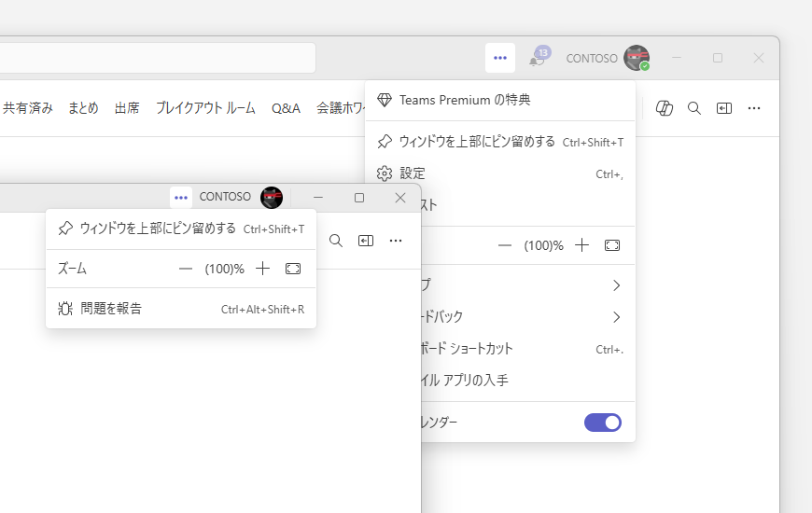Click the side panel icon in the front window toolbar
This screenshot has width=812, height=513.
[366, 241]
